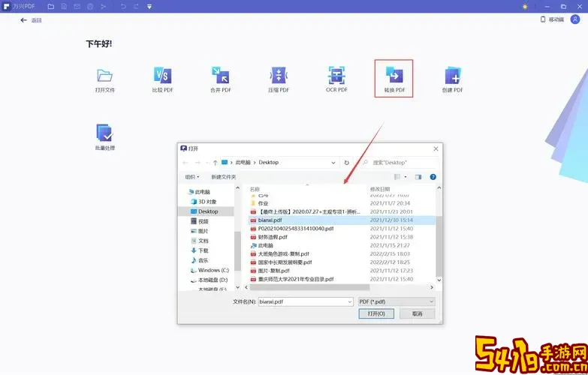588x375 pixels.
Task: Open the 批量处理 batch process tool
Action: tap(105, 137)
